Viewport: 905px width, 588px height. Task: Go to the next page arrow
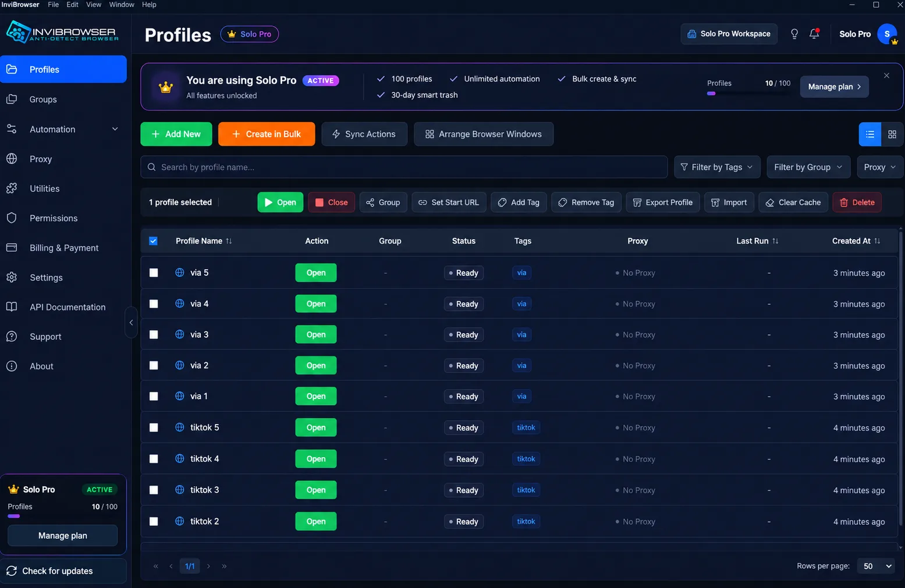[208, 566]
